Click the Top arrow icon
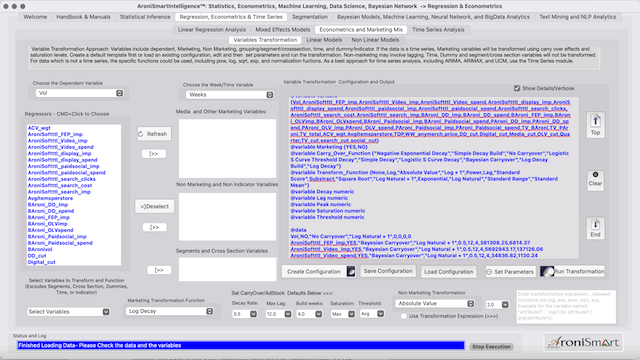The height and width of the screenshot is (360, 640). pyautogui.click(x=595, y=121)
